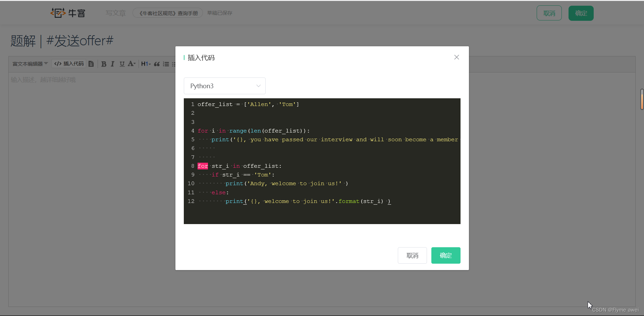
Task: Click the article title '题解 | #发送offer#'
Action: tap(62, 41)
